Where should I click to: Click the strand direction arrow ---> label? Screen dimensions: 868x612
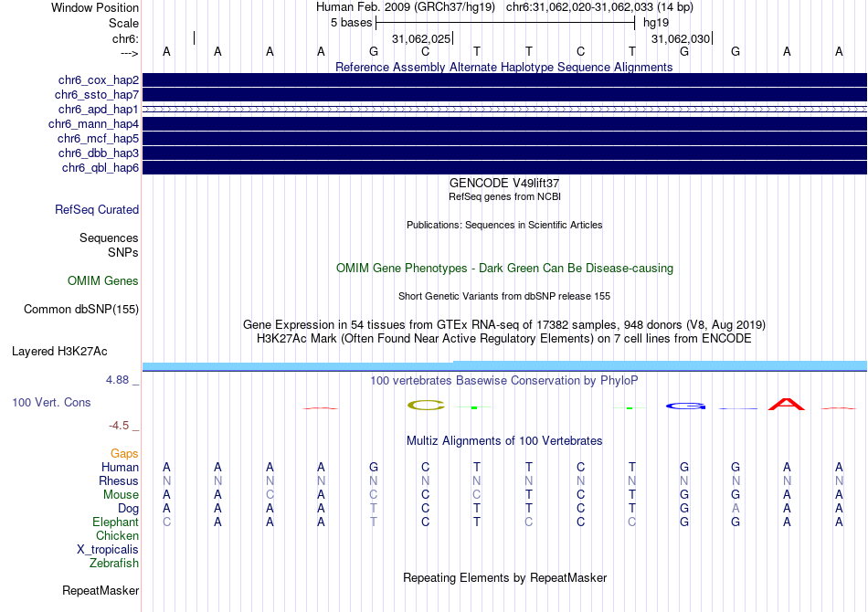click(130, 53)
